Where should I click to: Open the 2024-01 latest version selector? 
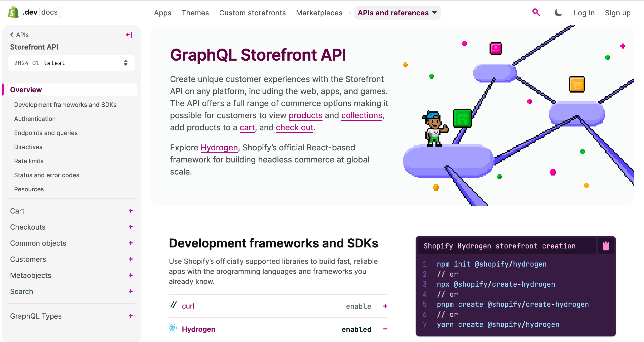tap(71, 63)
